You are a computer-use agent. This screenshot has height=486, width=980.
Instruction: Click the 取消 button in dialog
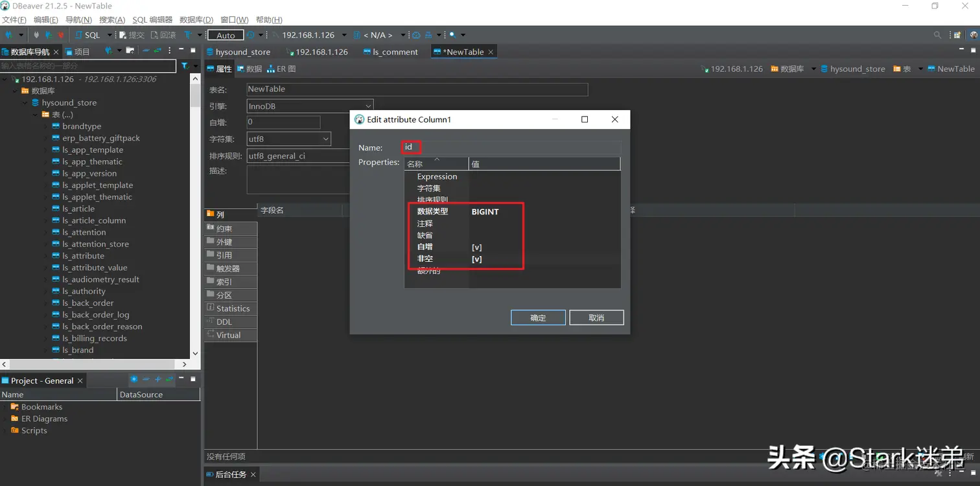click(596, 318)
